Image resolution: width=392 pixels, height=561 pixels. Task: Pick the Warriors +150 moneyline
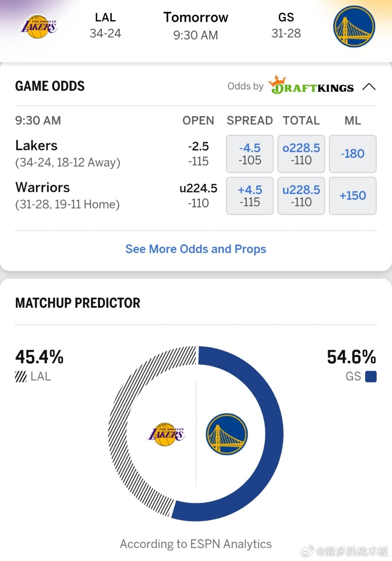coord(352,196)
